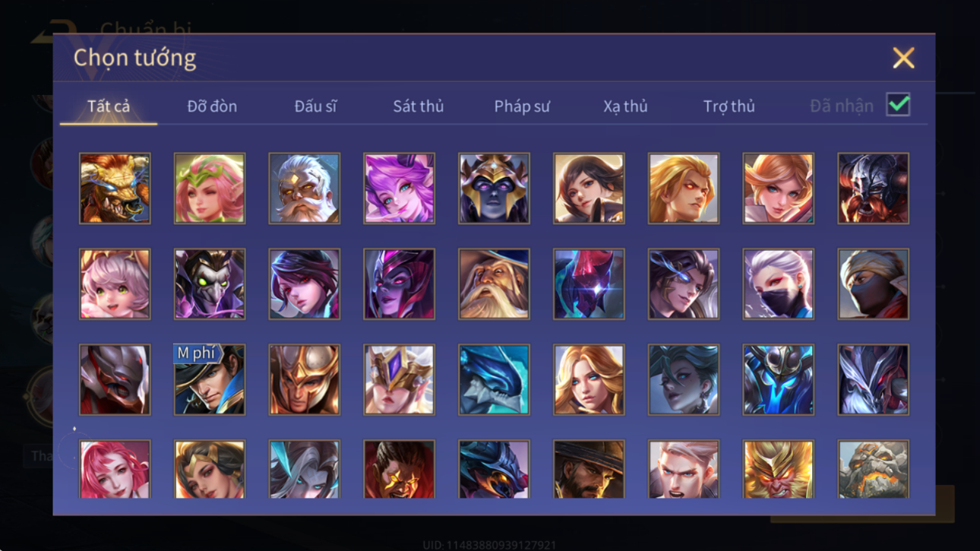Choose the white-bearded old man with monocle
980x551 pixels.
[x=304, y=188]
